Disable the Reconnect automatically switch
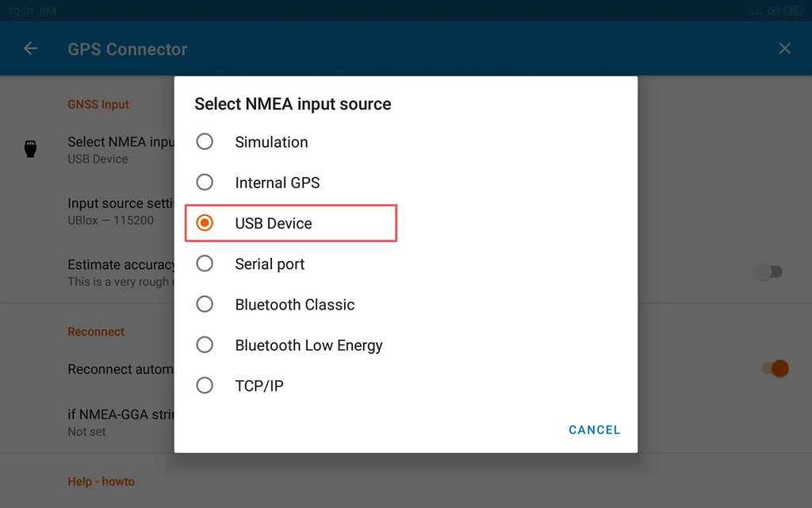Viewport: 812px width, 508px height. click(x=776, y=368)
